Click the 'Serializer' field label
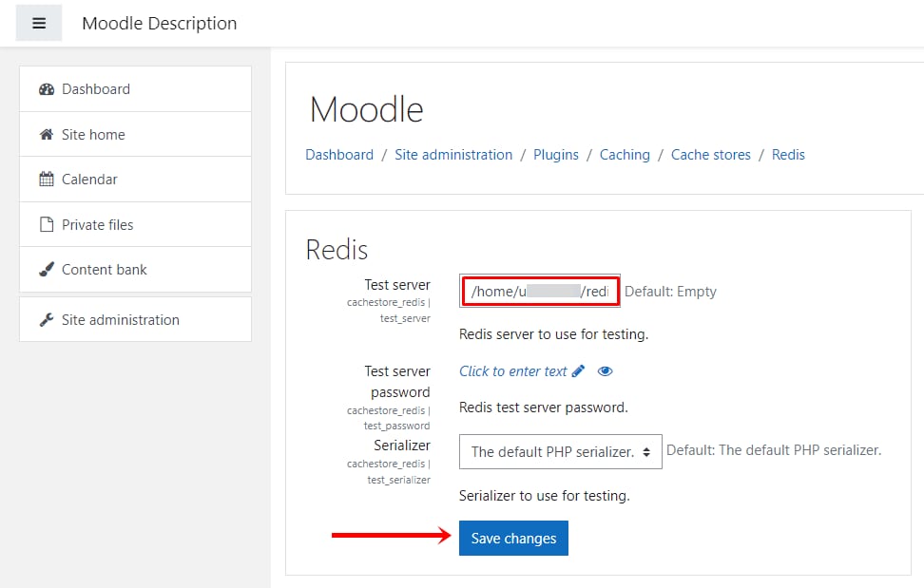The width and height of the screenshot is (924, 588). 402,445
